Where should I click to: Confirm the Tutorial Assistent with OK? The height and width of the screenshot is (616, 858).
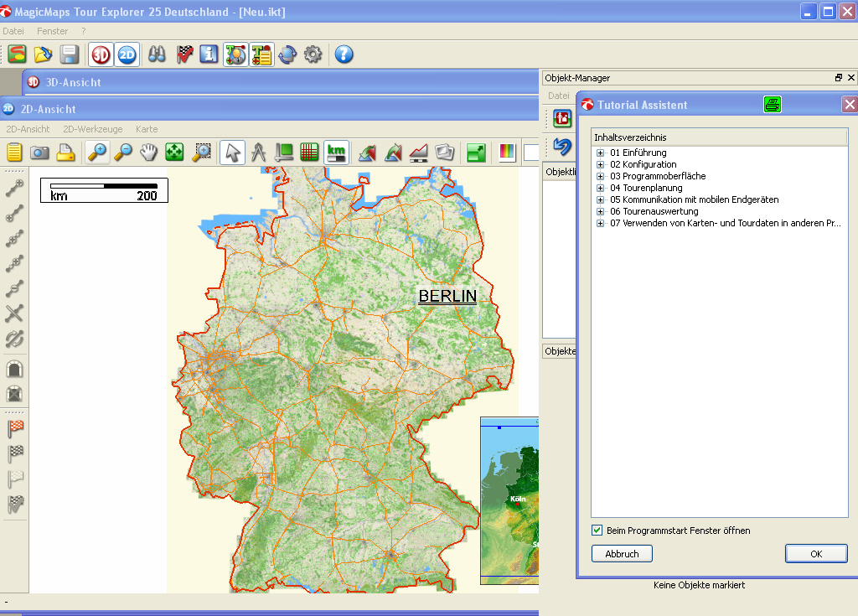(x=815, y=553)
